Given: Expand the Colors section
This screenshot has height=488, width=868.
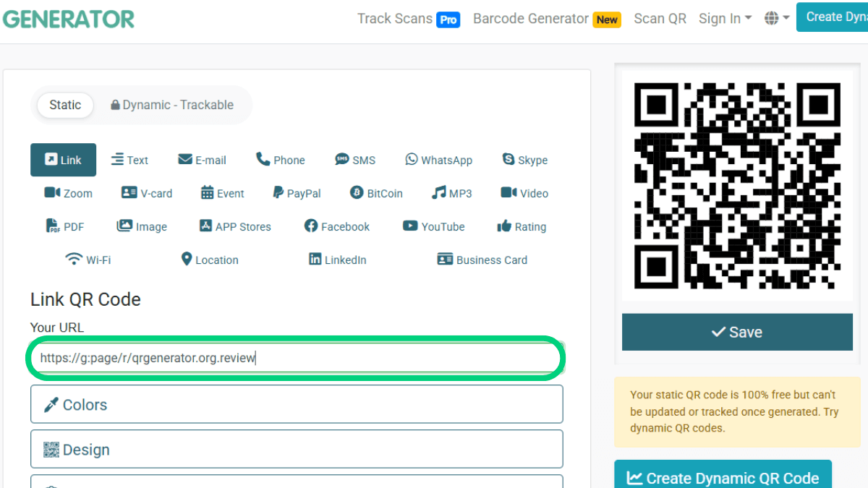Looking at the screenshot, I should pyautogui.click(x=297, y=404).
